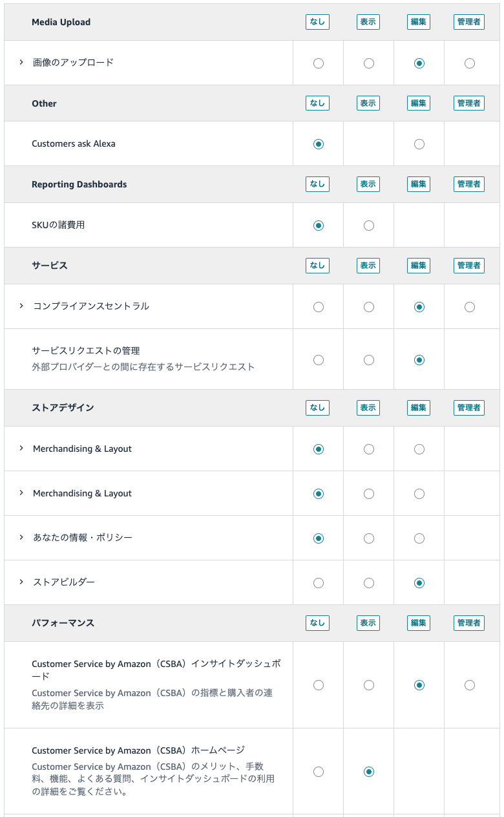Select 表示 for CSBA ホームページ
This screenshot has height=817, width=504.
pos(368,772)
